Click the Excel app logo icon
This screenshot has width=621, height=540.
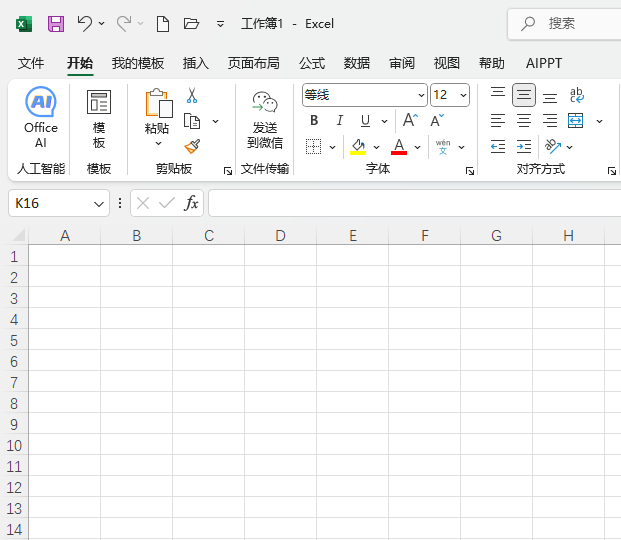pyautogui.click(x=24, y=24)
